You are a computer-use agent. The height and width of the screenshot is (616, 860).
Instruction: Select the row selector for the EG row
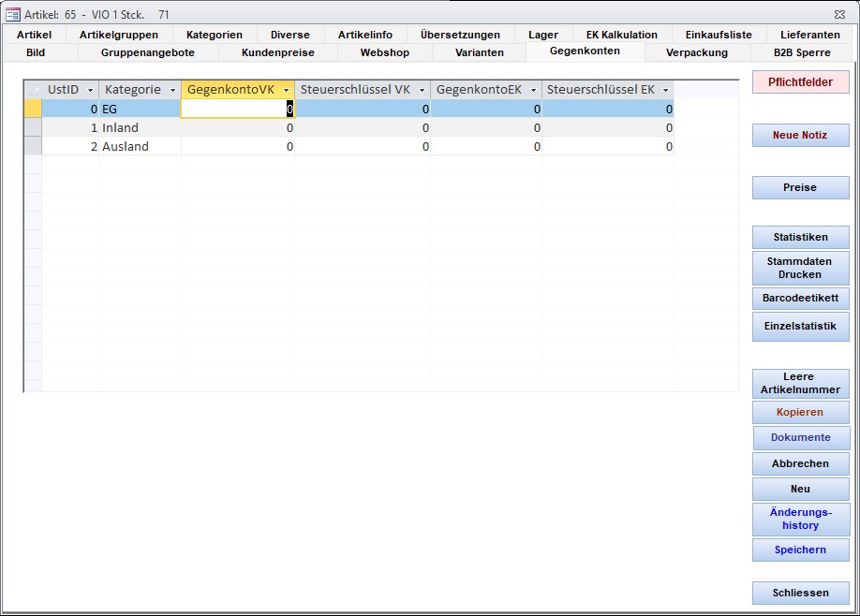(x=33, y=109)
